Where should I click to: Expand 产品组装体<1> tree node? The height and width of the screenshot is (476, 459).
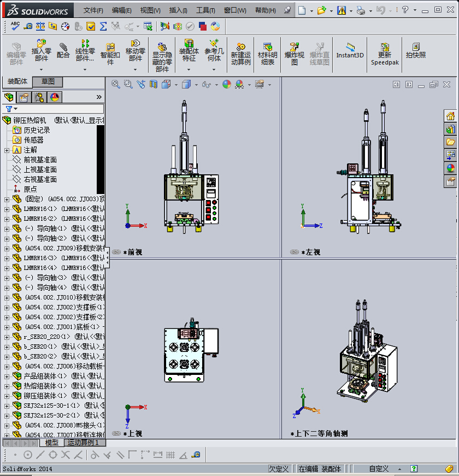point(7,377)
